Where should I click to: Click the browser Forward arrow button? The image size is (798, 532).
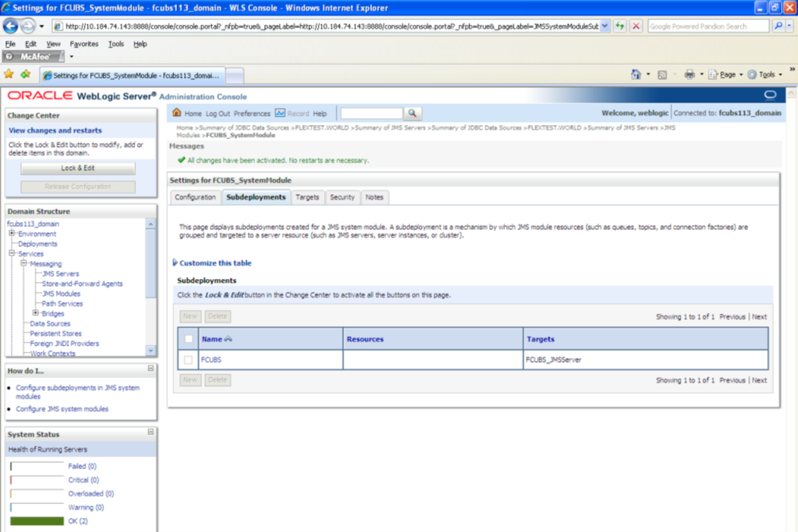(x=29, y=26)
